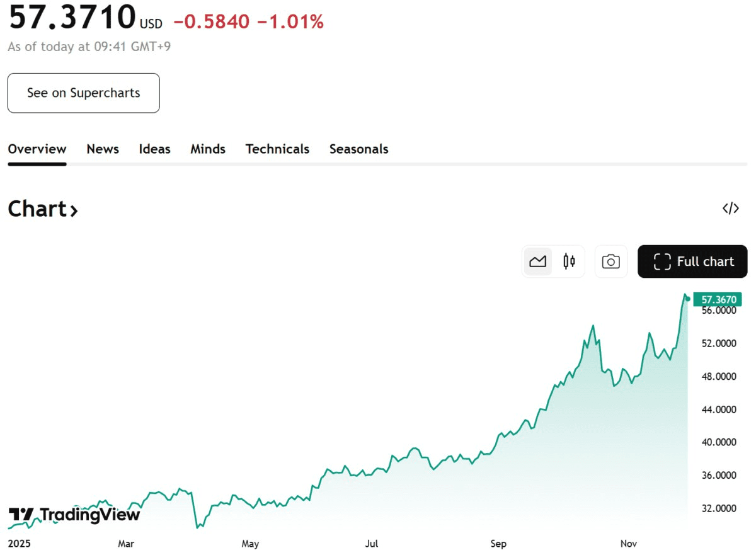View the Seasonals tab
756x555 pixels.
click(x=358, y=149)
